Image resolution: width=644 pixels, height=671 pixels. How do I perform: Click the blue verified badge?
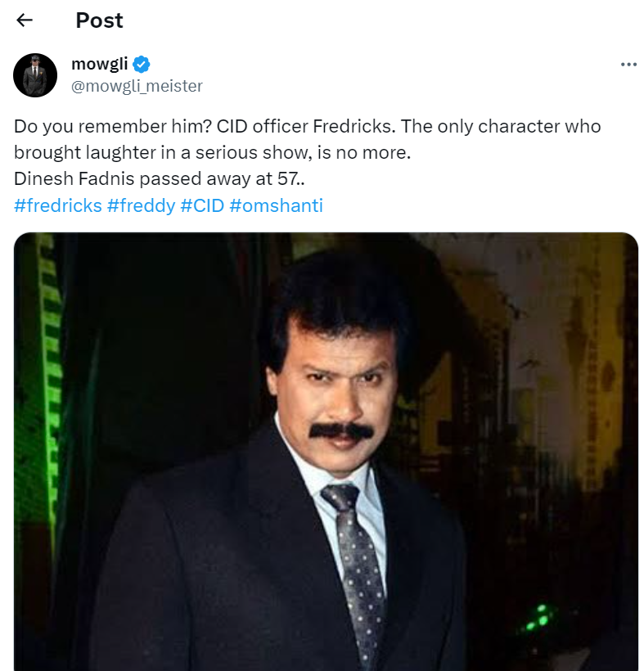click(141, 65)
